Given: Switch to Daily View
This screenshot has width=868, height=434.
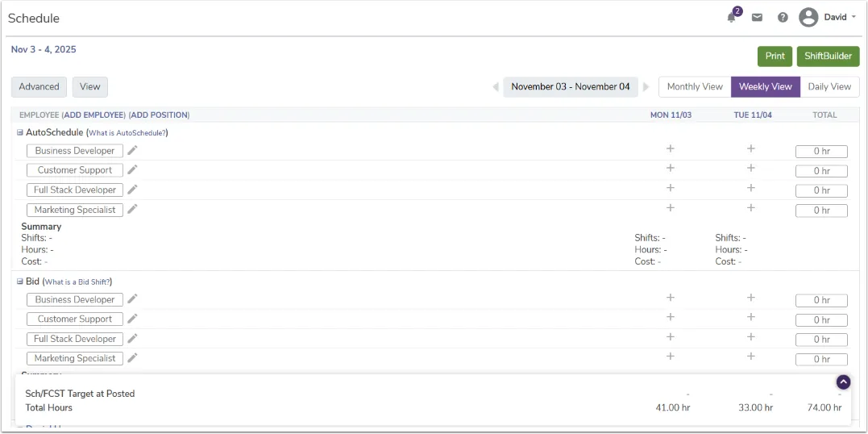Looking at the screenshot, I should 829,87.
